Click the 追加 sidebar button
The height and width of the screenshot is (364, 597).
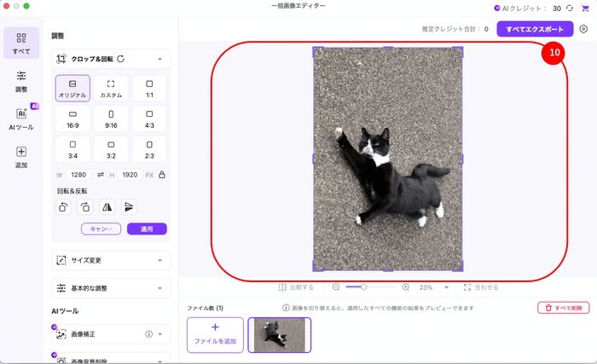[x=21, y=157]
